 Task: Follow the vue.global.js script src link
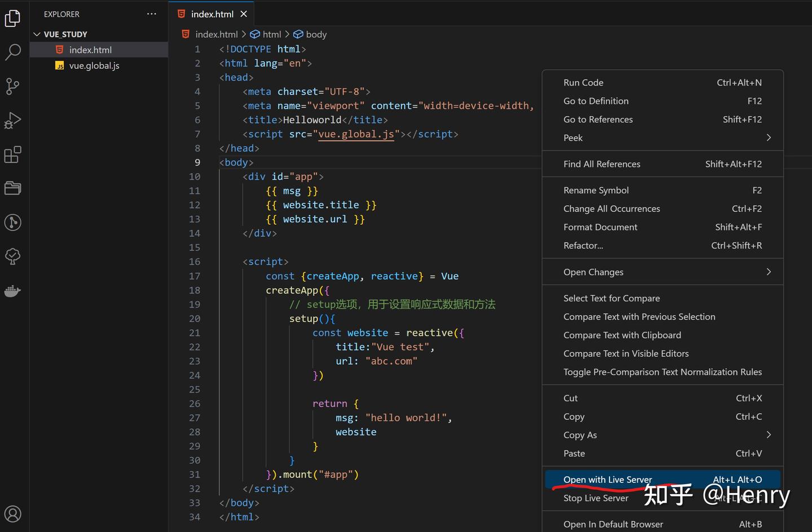tap(356, 134)
